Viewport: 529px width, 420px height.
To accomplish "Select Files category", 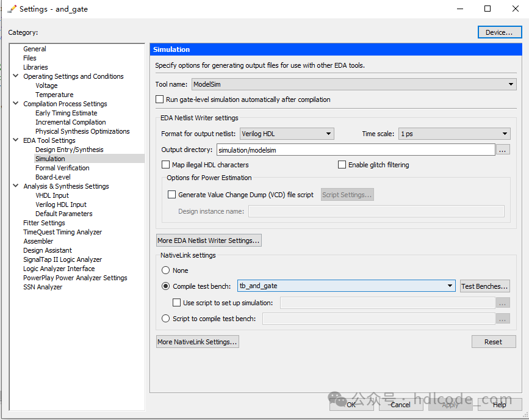I will coord(30,58).
